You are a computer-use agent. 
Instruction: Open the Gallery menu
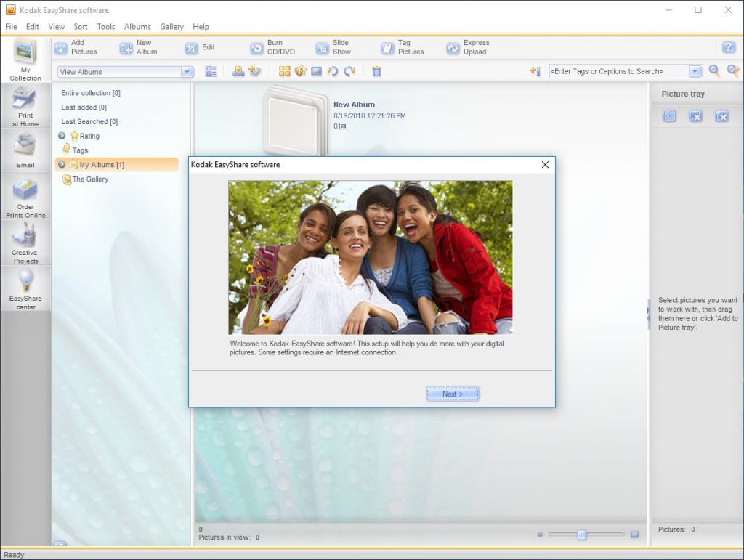pos(171,27)
